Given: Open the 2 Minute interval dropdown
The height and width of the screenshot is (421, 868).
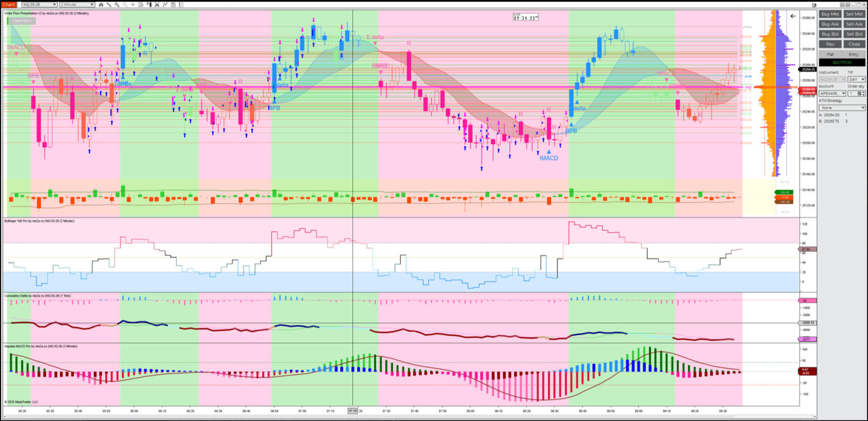Looking at the screenshot, I should click(x=76, y=4).
